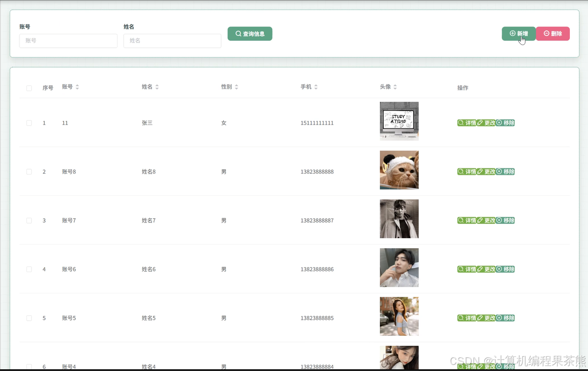
Task: Sort by 手机 column arrows
Action: pos(316,87)
